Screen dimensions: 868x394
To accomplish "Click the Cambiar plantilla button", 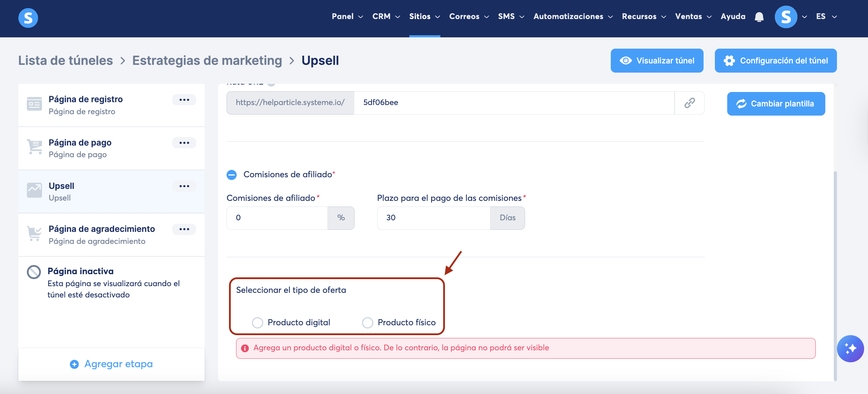I will (776, 104).
